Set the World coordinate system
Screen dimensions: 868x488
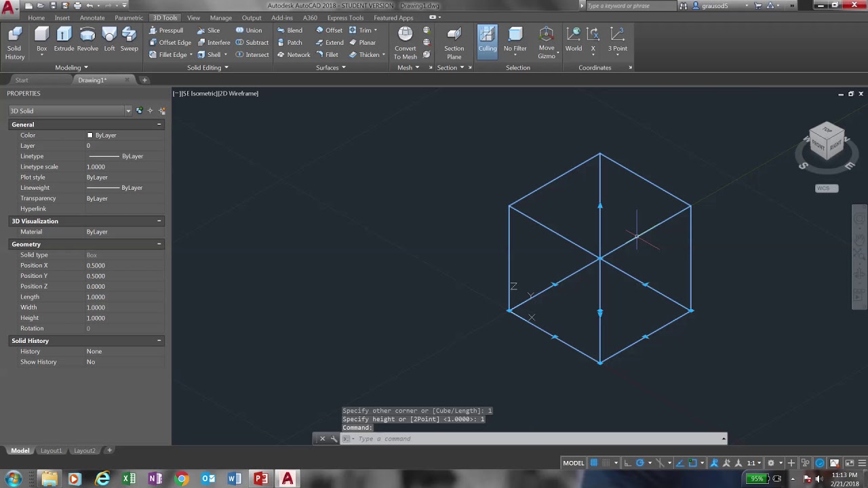pos(574,39)
